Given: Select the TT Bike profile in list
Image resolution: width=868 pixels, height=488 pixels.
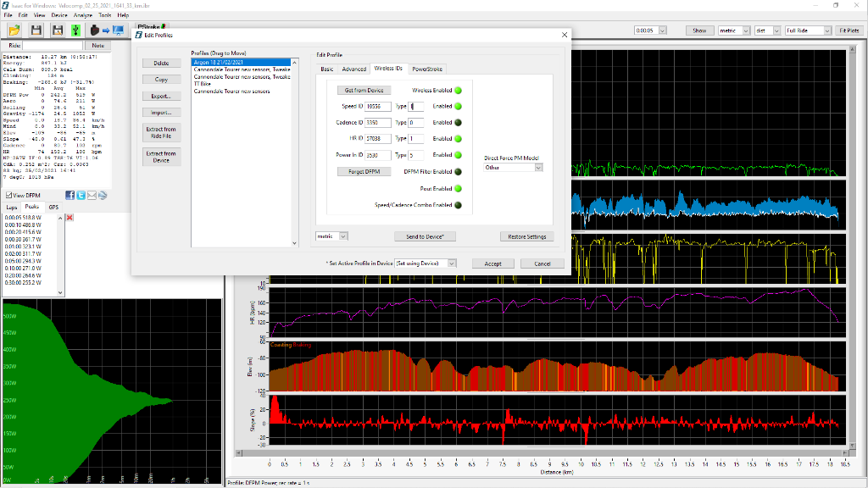Looking at the screenshot, I should click(x=203, y=84).
